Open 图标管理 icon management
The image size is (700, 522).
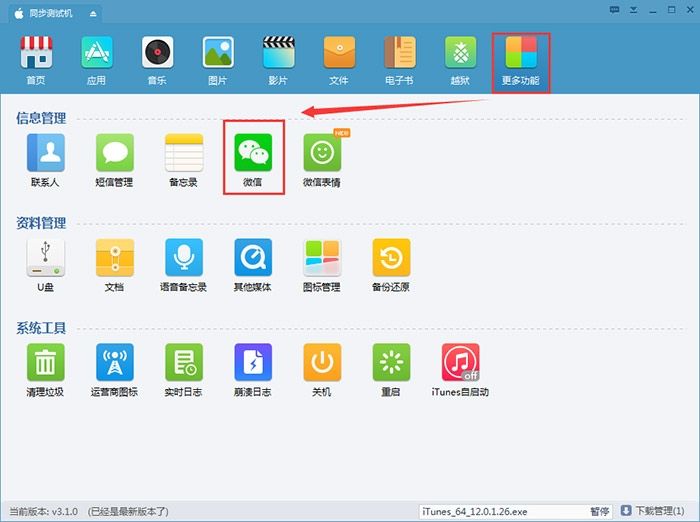[322, 258]
